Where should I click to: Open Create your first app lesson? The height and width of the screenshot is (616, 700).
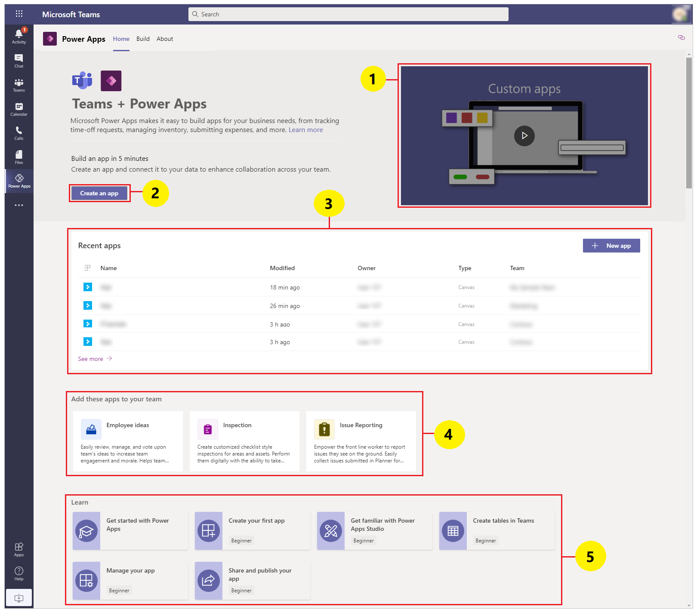click(x=253, y=531)
